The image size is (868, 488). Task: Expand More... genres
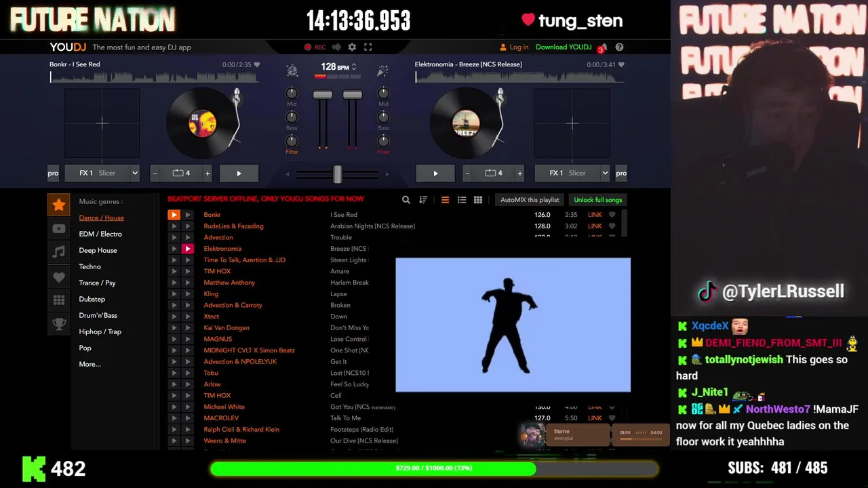point(90,364)
